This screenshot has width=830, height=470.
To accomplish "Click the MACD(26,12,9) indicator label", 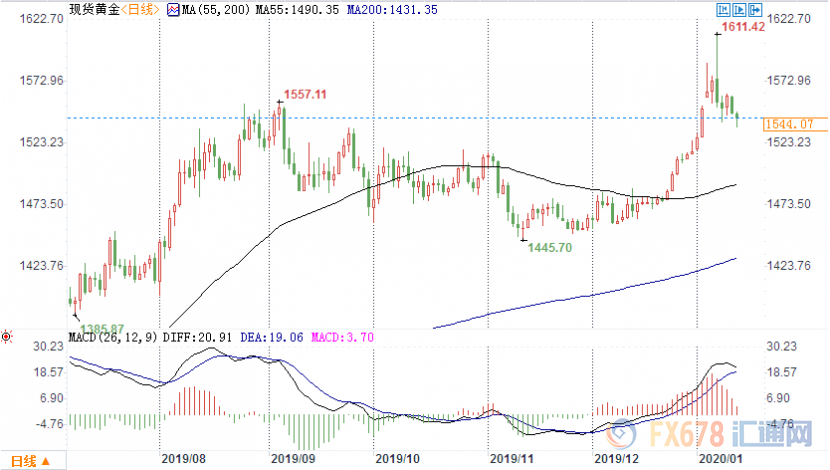I will 113,337.
